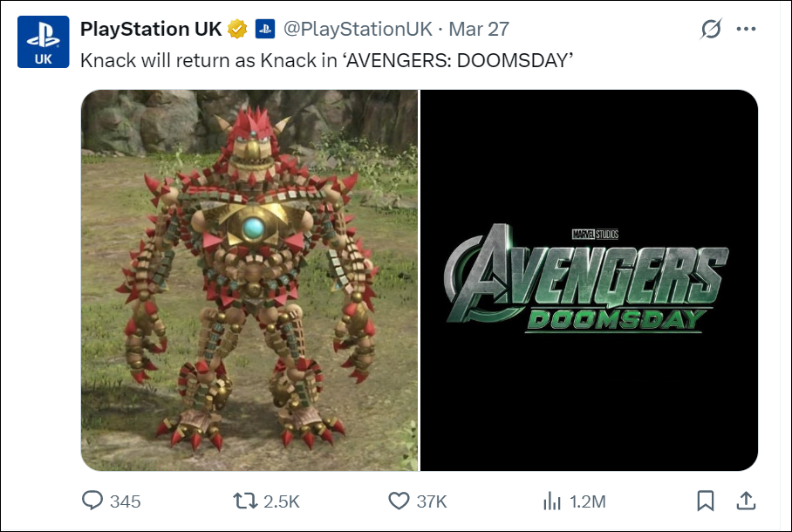Screen dimensions: 792x532
Task: Open the Avengers Doomsday logo image
Action: 589,280
